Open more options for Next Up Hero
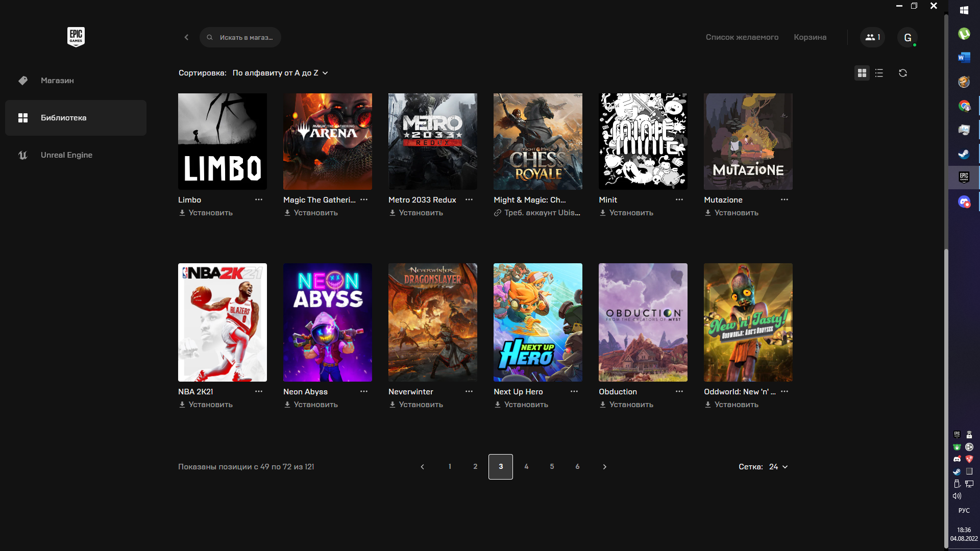The width and height of the screenshot is (980, 551). coord(574,391)
